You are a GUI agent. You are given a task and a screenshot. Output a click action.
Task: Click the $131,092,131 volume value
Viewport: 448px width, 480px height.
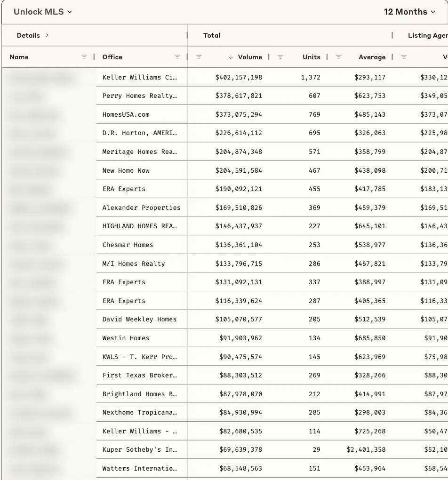(239, 282)
